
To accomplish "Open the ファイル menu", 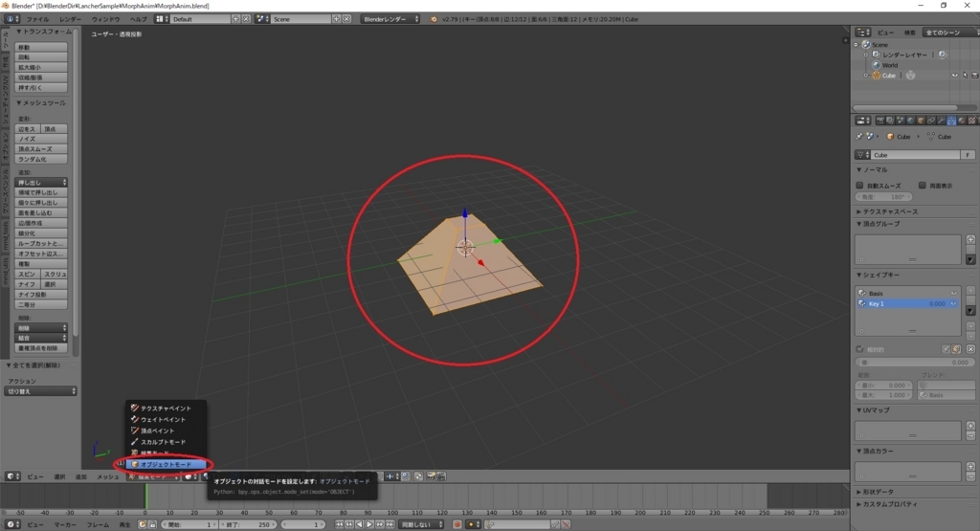I will (37, 19).
